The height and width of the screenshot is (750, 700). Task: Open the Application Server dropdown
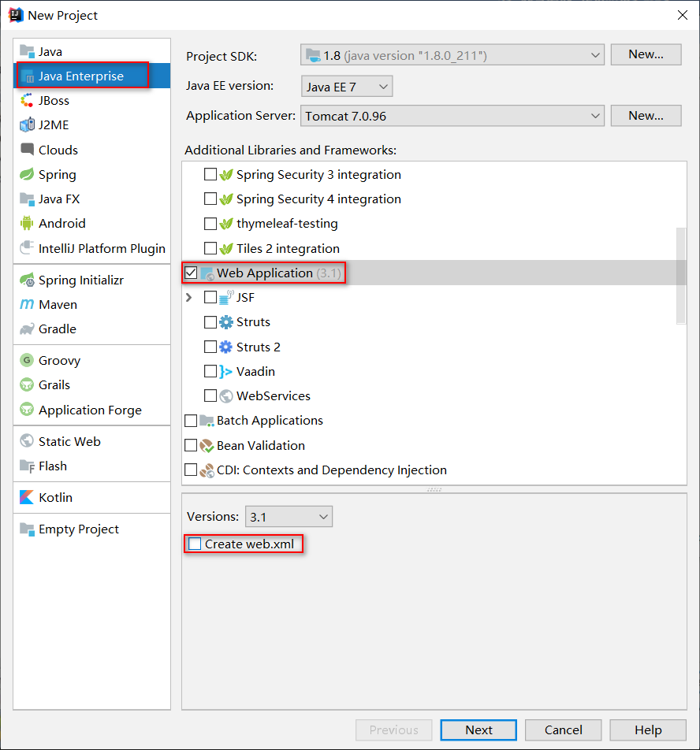452,116
